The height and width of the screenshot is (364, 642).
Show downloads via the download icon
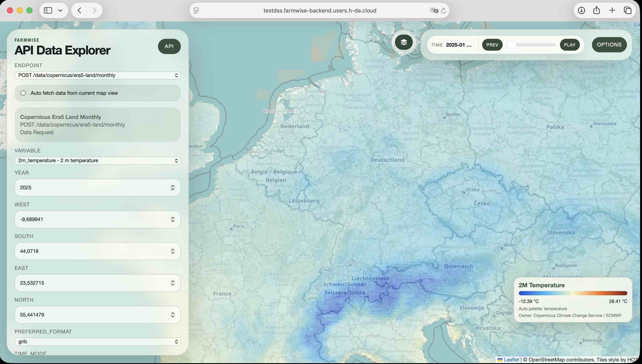click(581, 10)
